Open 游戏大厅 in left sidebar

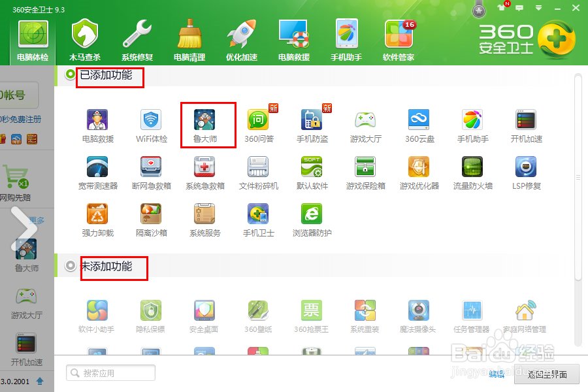26,304
